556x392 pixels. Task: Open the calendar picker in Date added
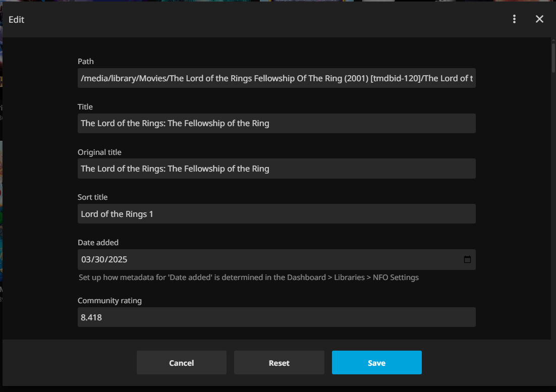[467, 260]
